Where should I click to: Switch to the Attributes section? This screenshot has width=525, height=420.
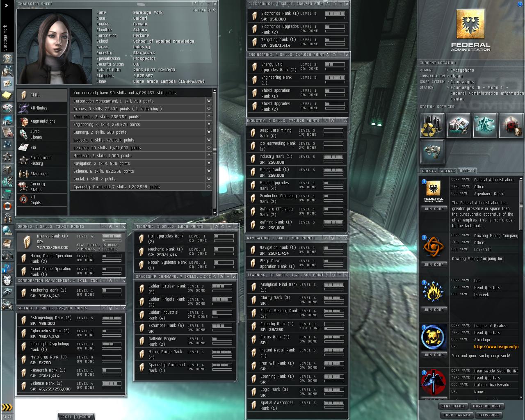pyautogui.click(x=42, y=108)
